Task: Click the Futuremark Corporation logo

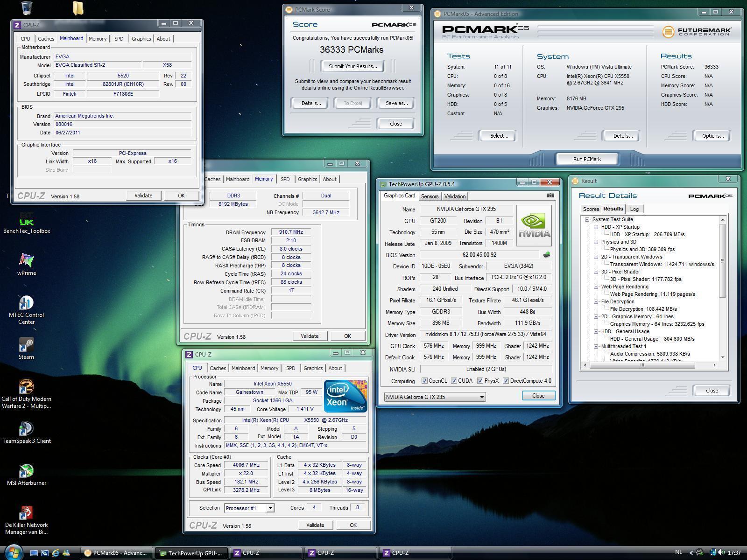Action: [x=697, y=31]
